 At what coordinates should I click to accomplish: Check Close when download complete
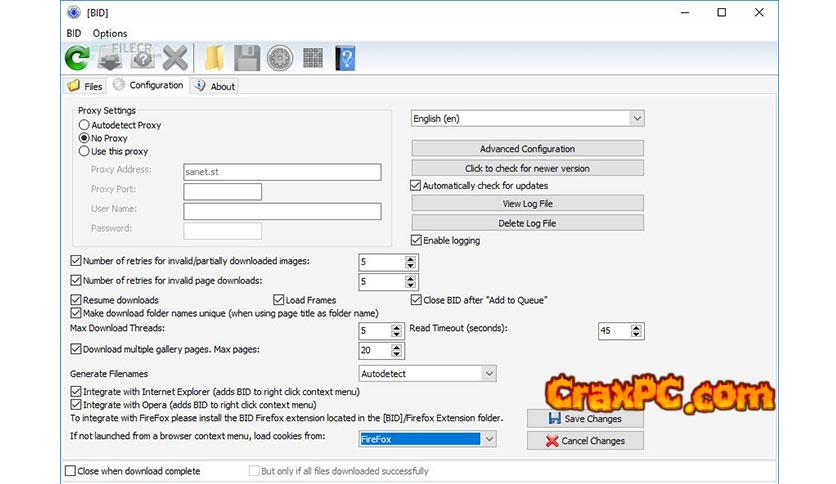point(70,471)
